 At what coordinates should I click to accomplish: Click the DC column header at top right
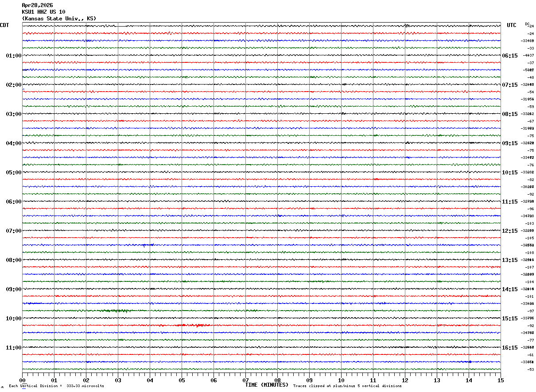[527, 24]
